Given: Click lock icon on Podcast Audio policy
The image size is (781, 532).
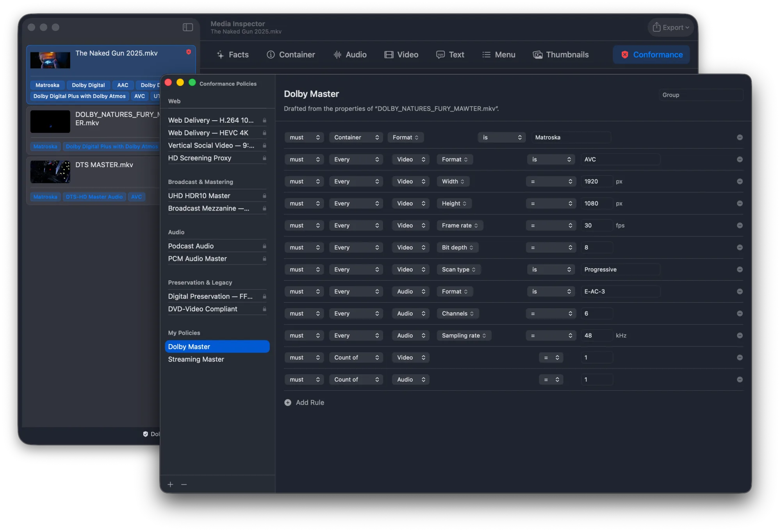Looking at the screenshot, I should [264, 246].
